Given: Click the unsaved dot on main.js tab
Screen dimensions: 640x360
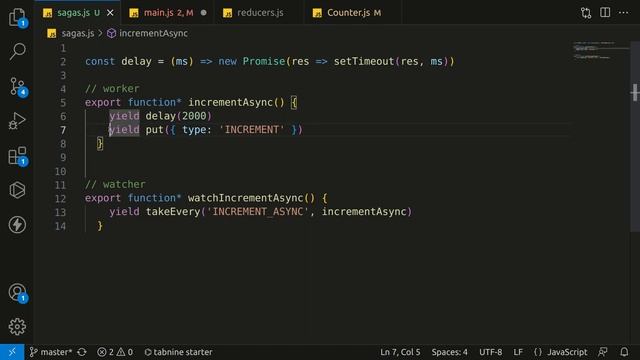Looking at the screenshot, I should pos(203,13).
